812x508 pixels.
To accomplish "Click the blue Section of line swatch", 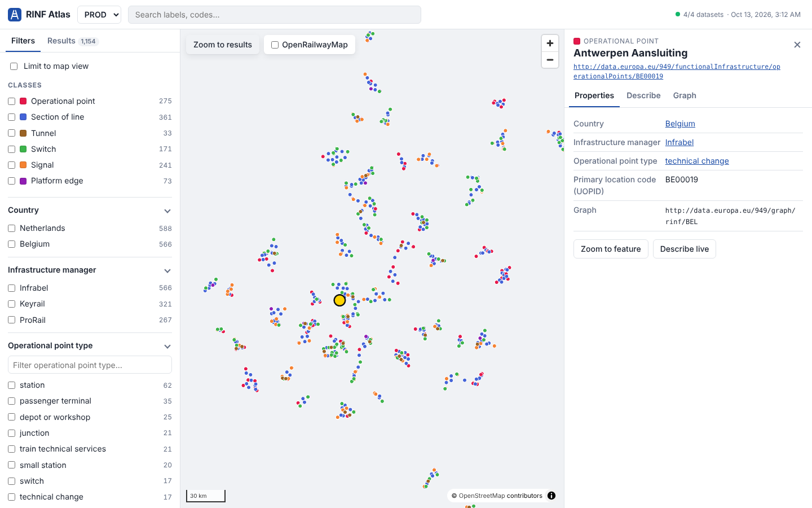I will tap(23, 117).
